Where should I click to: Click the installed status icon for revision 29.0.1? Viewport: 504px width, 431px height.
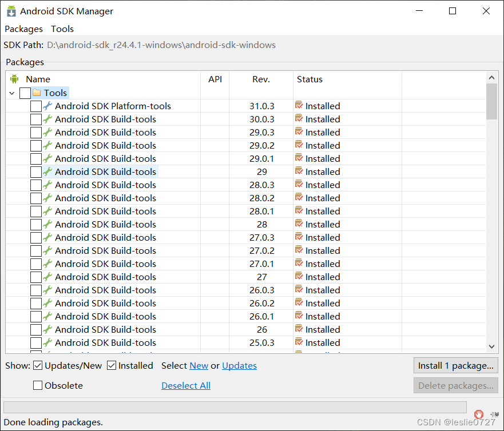tap(299, 158)
